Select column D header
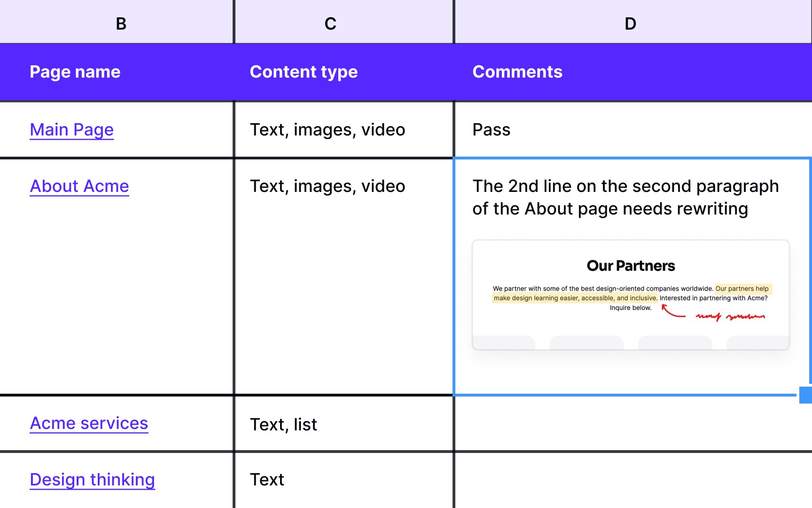The width and height of the screenshot is (812, 508). click(633, 22)
